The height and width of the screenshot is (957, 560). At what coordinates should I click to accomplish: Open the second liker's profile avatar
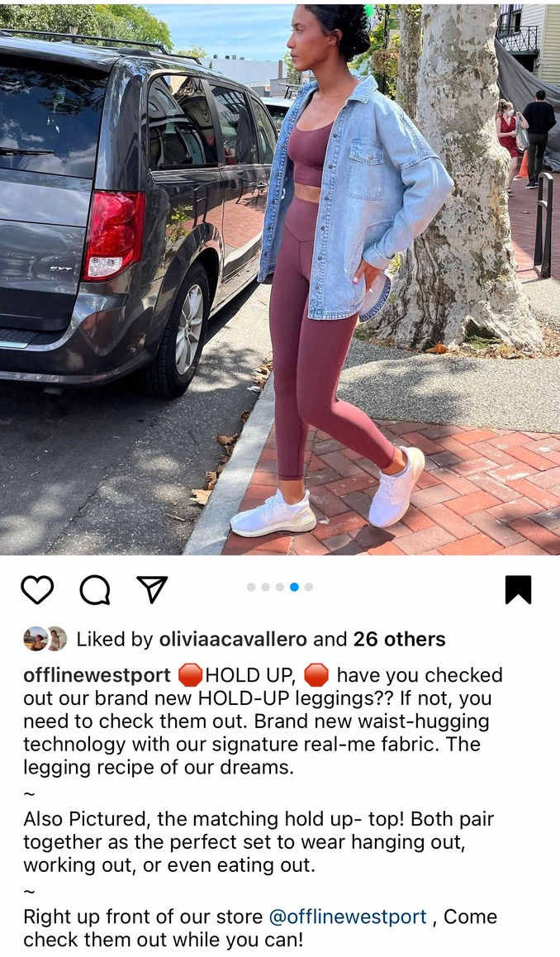pos(57,639)
